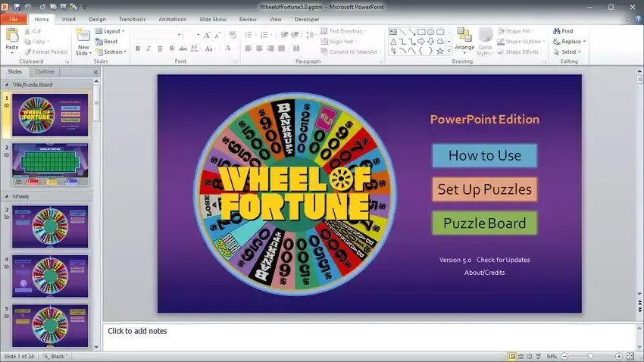
Task: Switch to Normal view in status bar
Action: click(x=511, y=356)
